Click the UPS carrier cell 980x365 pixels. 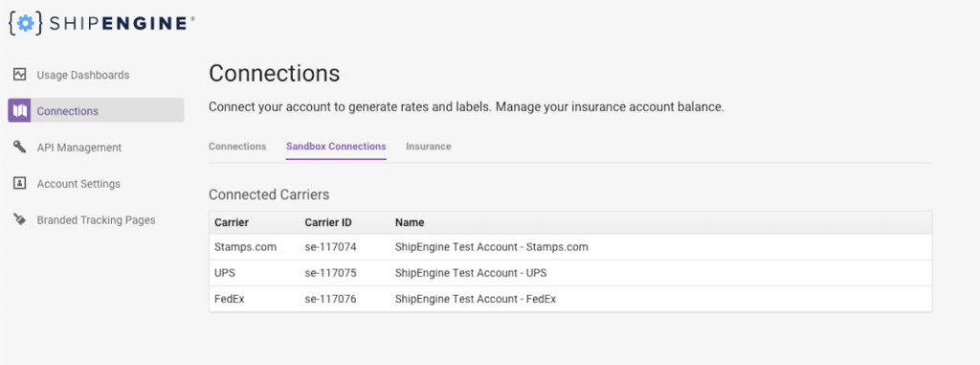(224, 274)
